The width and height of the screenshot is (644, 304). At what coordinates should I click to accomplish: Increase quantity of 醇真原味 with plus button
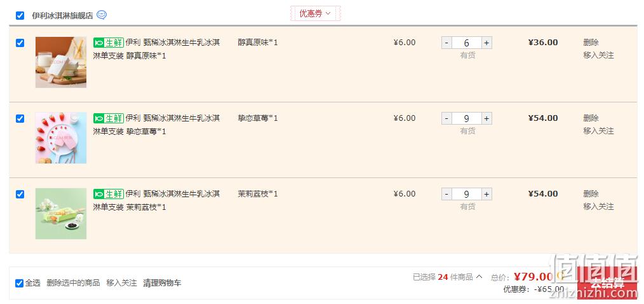486,43
